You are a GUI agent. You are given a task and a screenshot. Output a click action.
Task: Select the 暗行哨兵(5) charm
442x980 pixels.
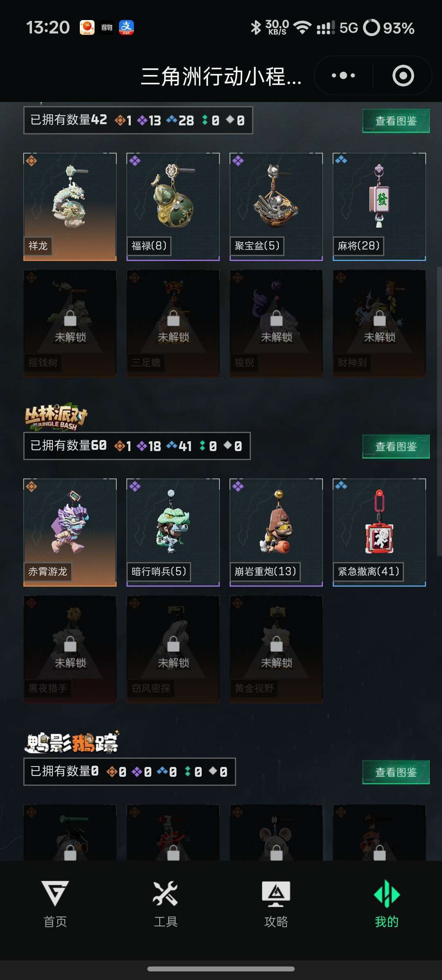(173, 533)
